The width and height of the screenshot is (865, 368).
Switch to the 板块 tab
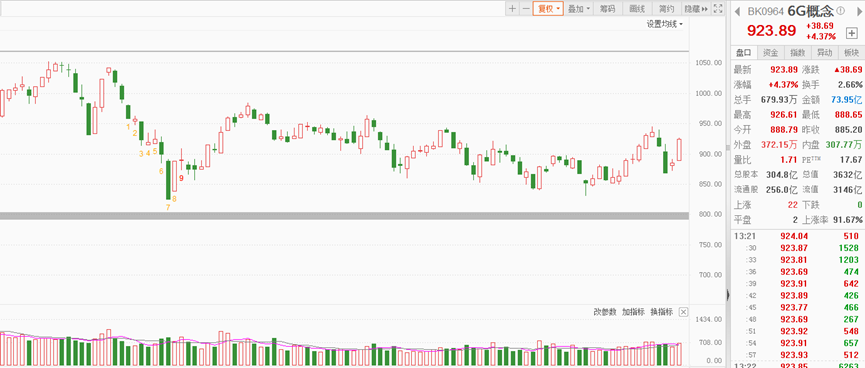(x=851, y=53)
